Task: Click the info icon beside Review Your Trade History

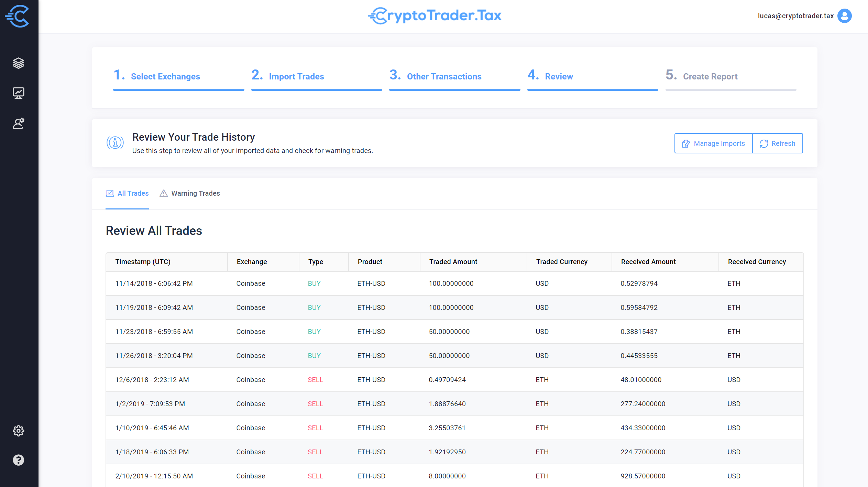Action: click(115, 142)
